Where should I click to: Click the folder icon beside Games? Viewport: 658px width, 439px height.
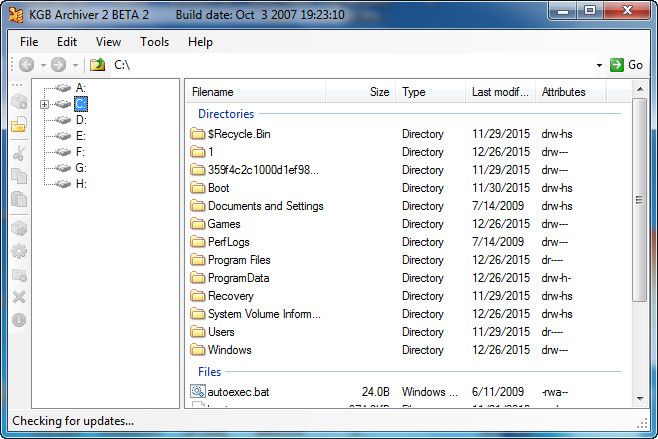(198, 224)
